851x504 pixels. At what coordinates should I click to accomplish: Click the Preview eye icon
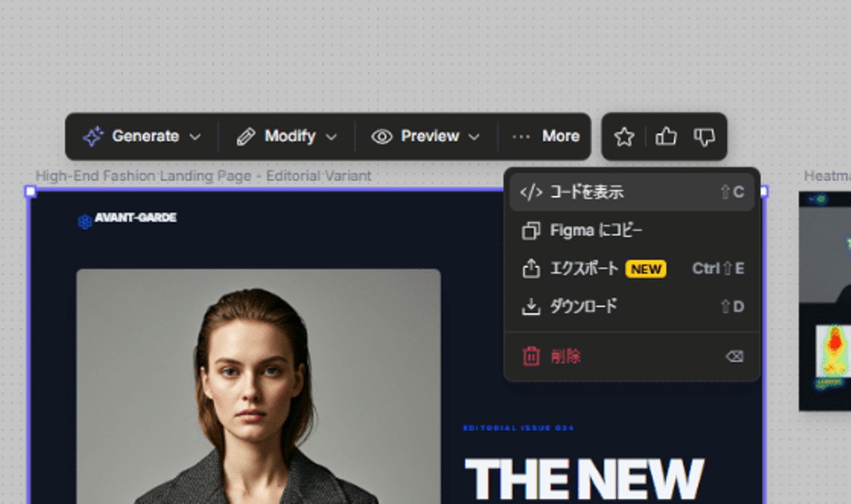point(382,136)
